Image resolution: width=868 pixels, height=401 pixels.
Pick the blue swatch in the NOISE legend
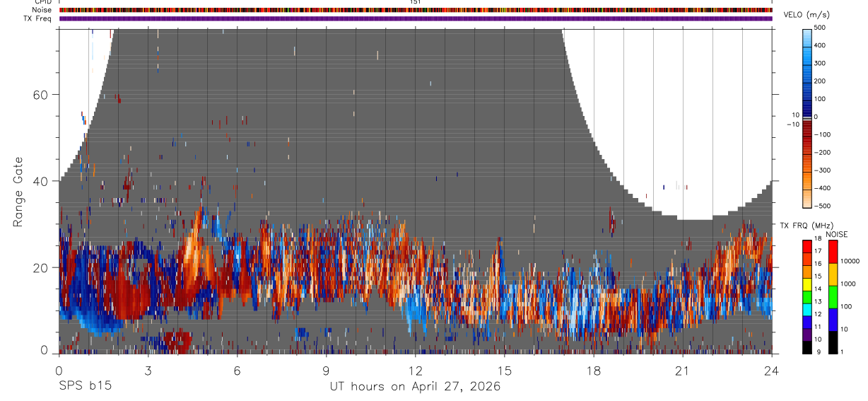point(832,319)
